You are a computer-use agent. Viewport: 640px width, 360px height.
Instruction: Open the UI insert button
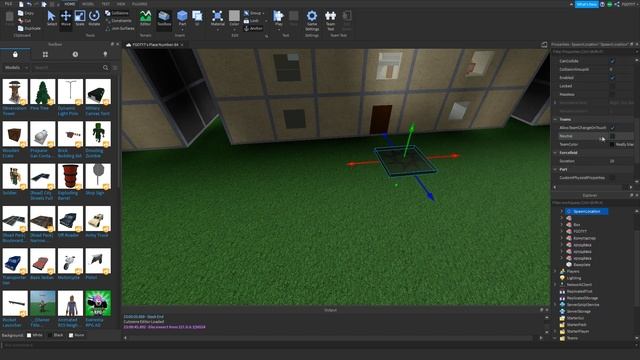coord(197,18)
